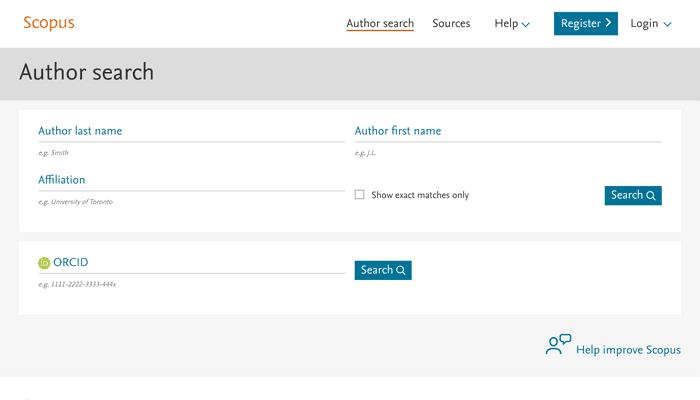Focus the Author first name field
The image size is (700, 400).
point(508,131)
